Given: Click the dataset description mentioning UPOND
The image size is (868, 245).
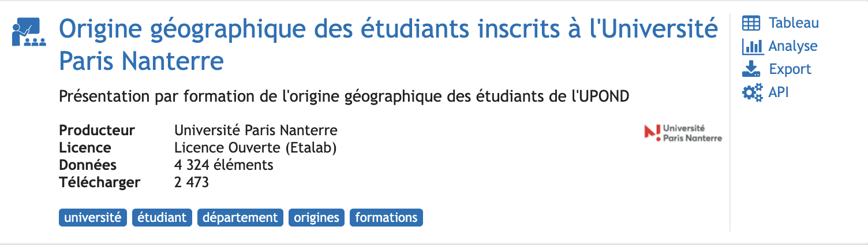Looking at the screenshot, I should [x=344, y=96].
